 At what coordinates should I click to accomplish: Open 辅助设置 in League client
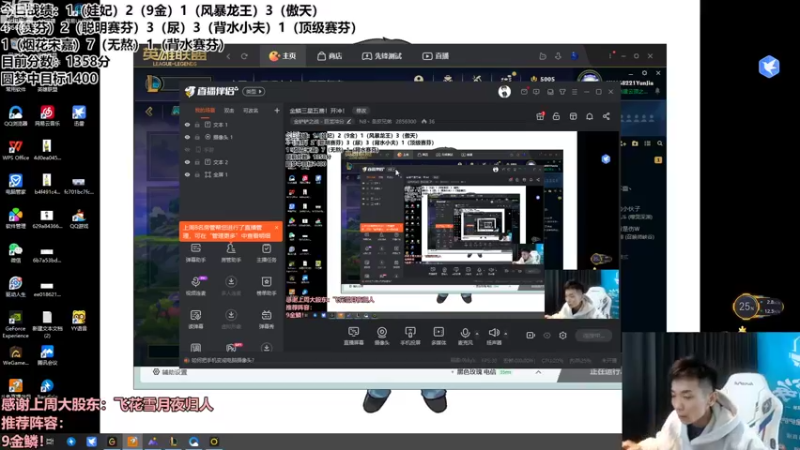170,372
